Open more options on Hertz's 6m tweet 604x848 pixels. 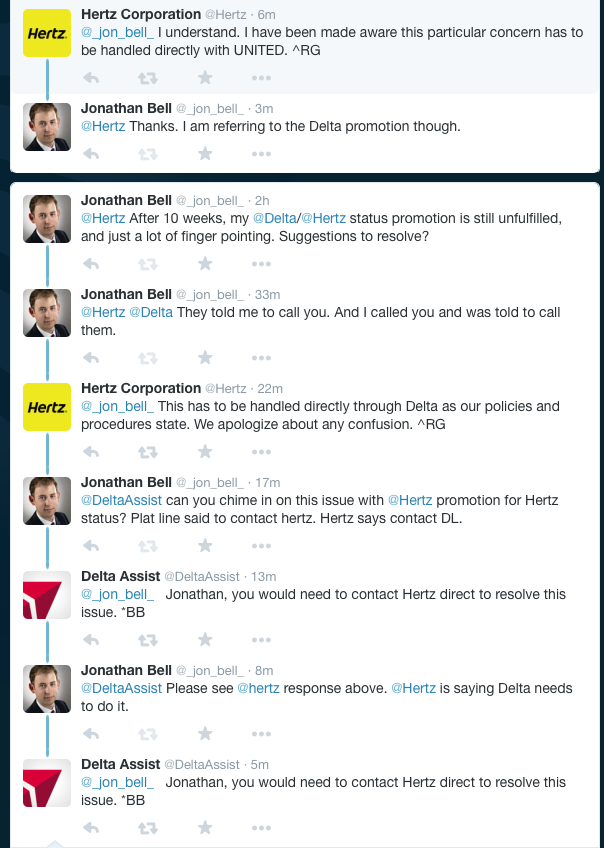(261, 77)
